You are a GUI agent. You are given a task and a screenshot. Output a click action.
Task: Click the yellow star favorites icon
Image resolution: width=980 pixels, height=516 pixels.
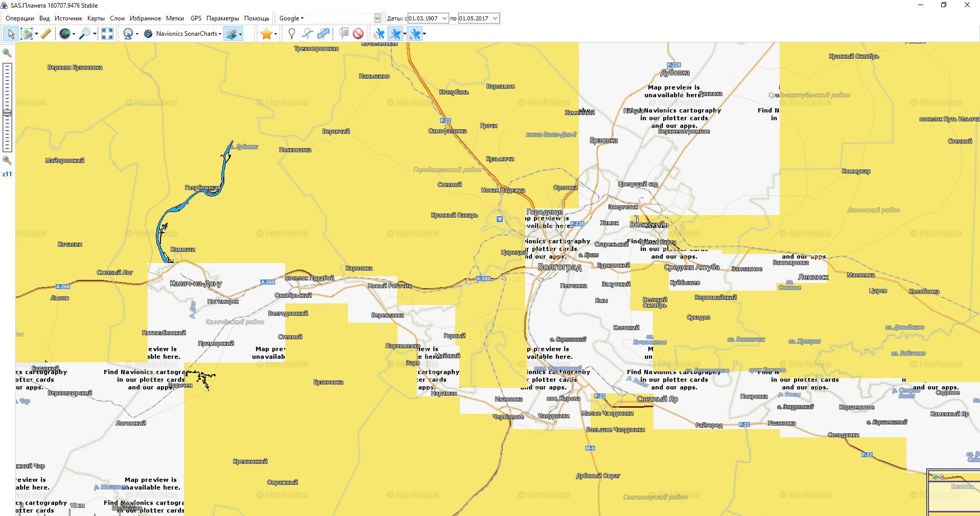tap(266, 34)
